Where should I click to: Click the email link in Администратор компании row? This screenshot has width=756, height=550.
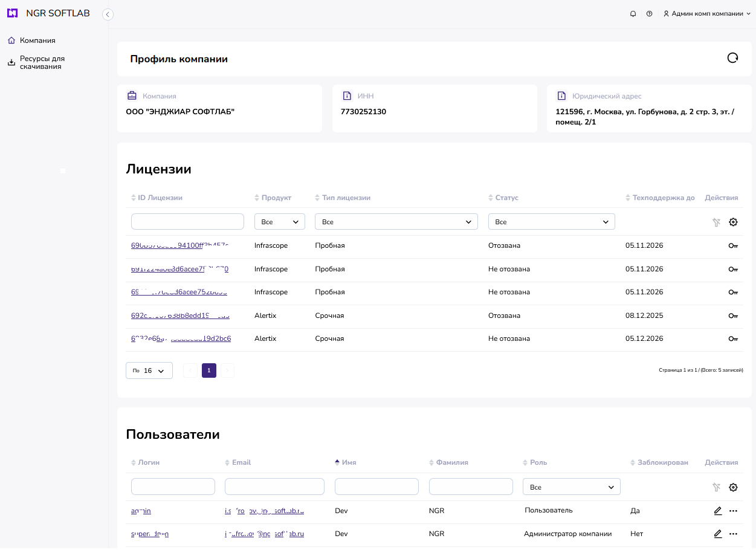point(264,534)
